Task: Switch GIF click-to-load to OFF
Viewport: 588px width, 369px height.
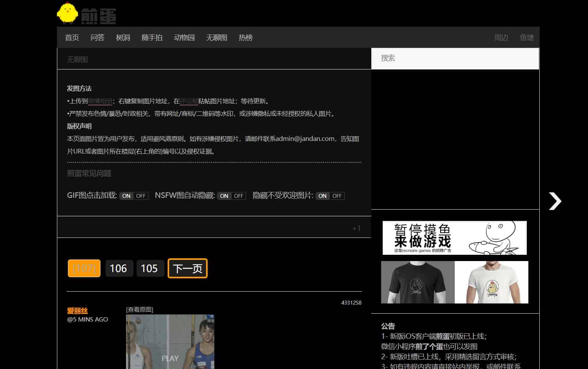Action: click(141, 196)
